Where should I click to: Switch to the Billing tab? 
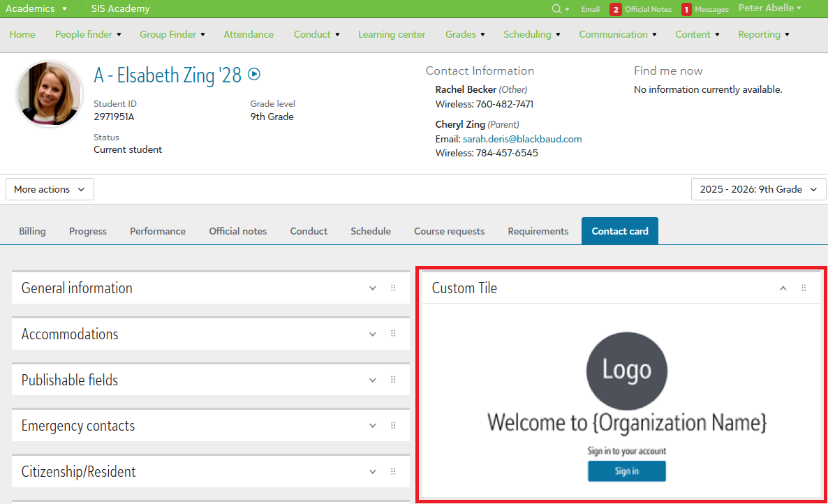32,230
